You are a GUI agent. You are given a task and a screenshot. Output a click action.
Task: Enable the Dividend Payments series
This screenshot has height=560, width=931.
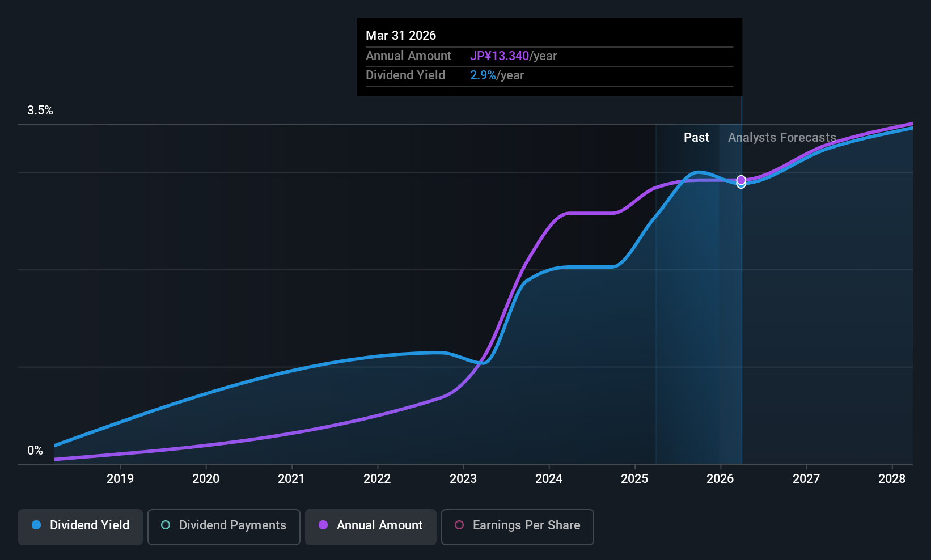pos(224,527)
